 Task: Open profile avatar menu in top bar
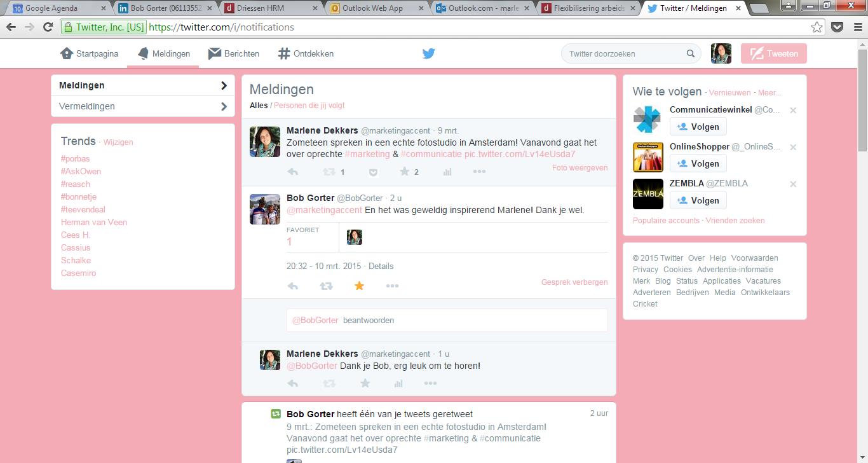click(721, 53)
